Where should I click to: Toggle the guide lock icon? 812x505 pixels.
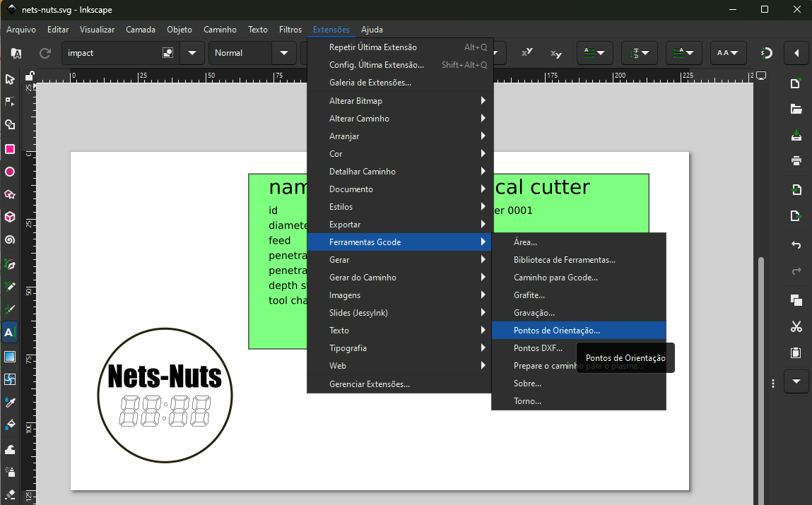pos(29,76)
